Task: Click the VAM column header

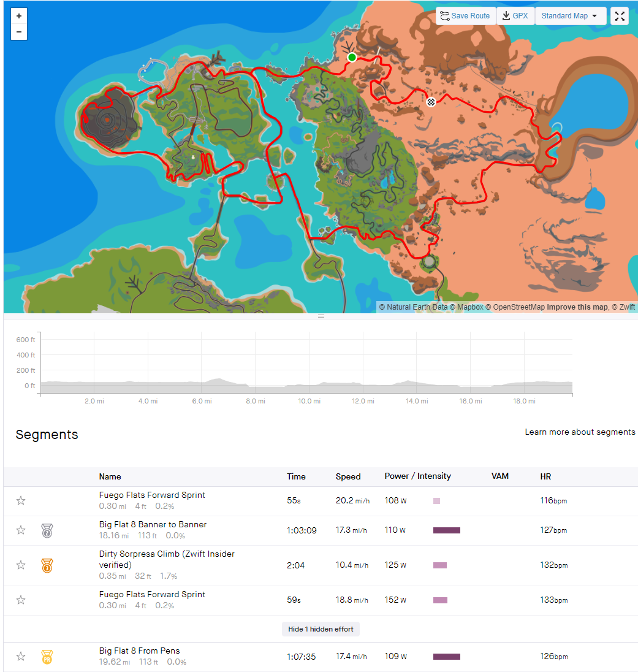Action: click(x=499, y=476)
